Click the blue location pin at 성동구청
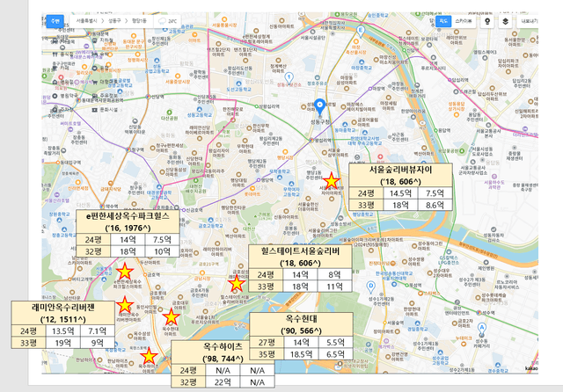The image size is (563, 392). tap(319, 106)
